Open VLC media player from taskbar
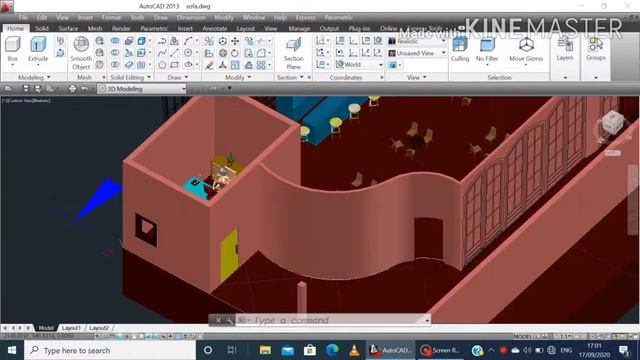 (354, 350)
